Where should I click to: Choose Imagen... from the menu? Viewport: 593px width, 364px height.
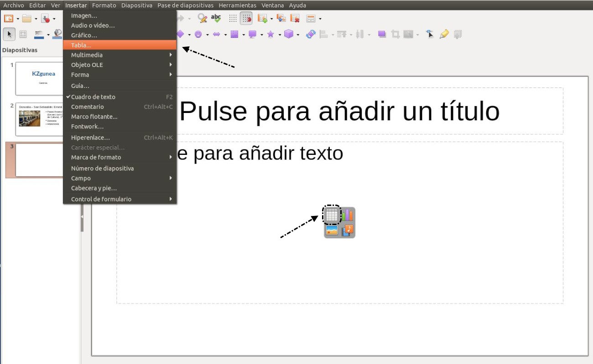(120, 15)
